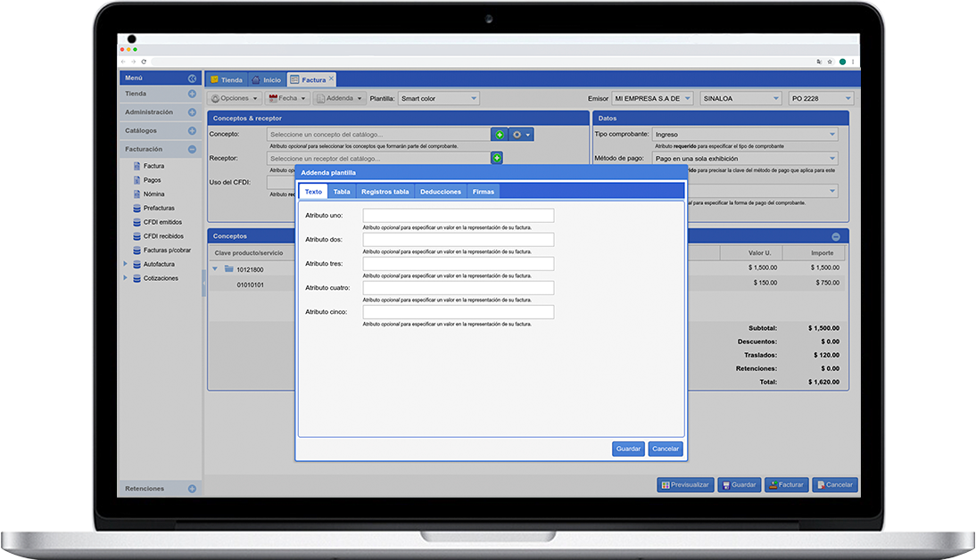Open the gear settings dropdown beside Concepto

click(x=522, y=135)
